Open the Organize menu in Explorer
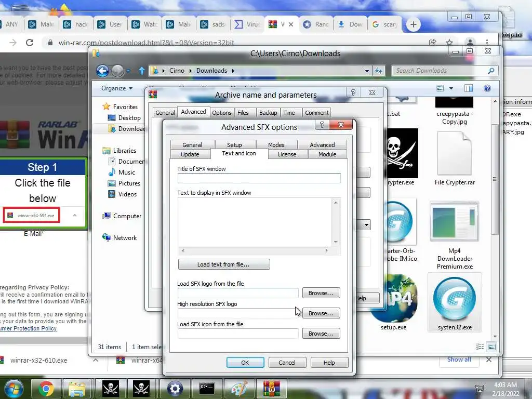 (x=117, y=88)
